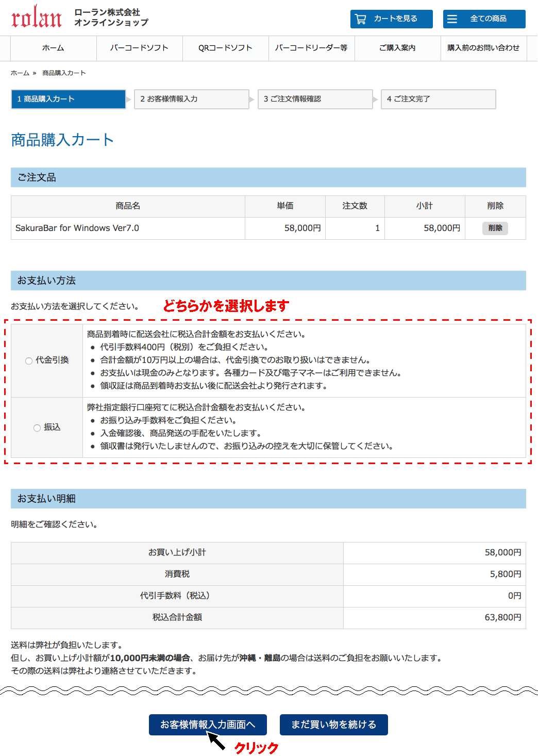This screenshot has height=756, width=538.
Task: Click 商品購入カート in the breadcrumb
Action: (63, 73)
